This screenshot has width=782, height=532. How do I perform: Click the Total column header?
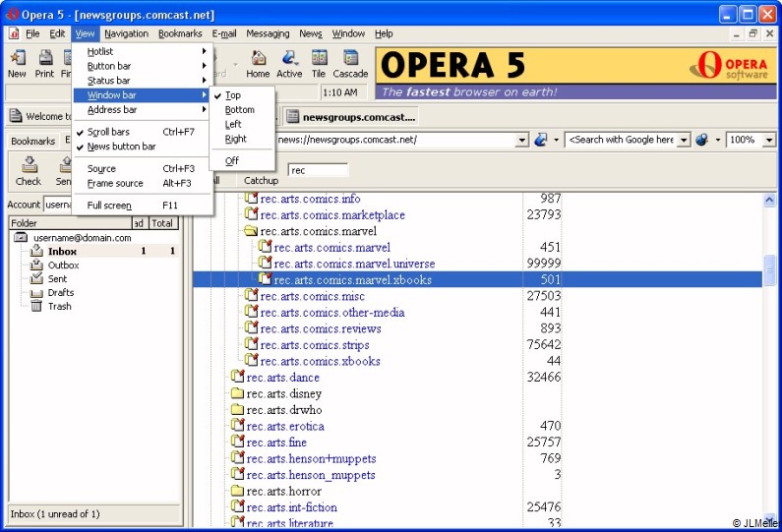(162, 223)
